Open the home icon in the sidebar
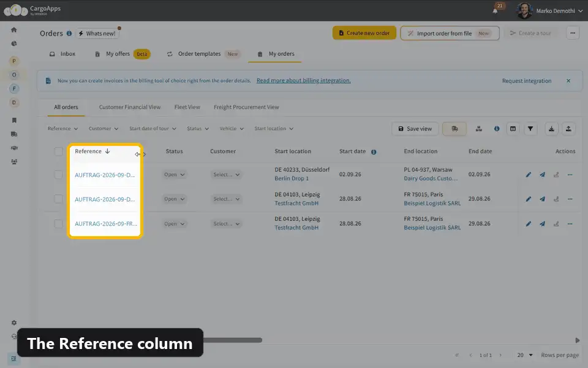 coord(14,29)
